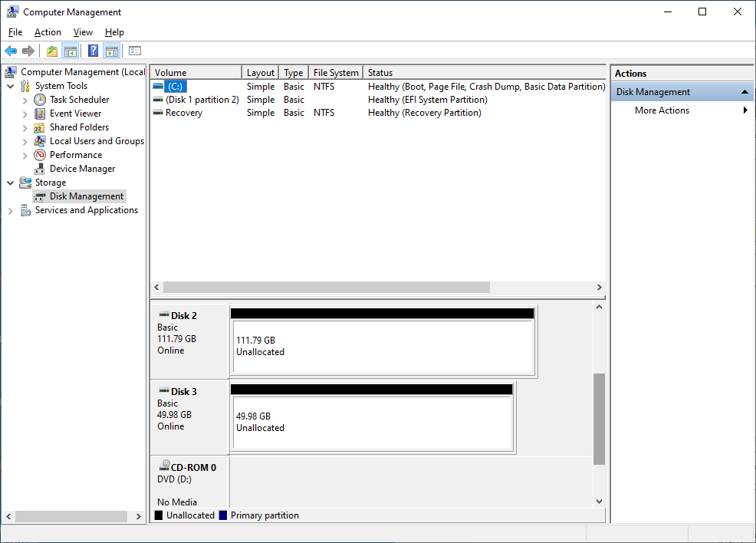This screenshot has width=756, height=543.
Task: Open the View menu
Action: [83, 31]
